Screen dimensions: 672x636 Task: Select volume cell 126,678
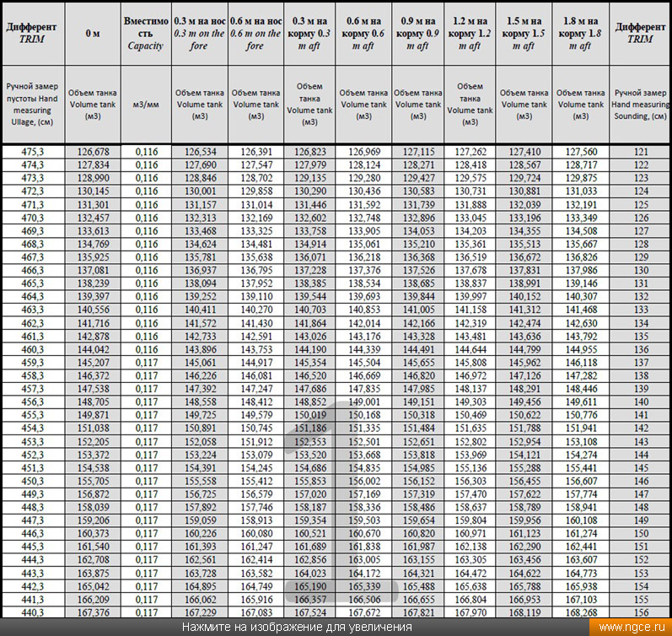pyautogui.click(x=93, y=152)
